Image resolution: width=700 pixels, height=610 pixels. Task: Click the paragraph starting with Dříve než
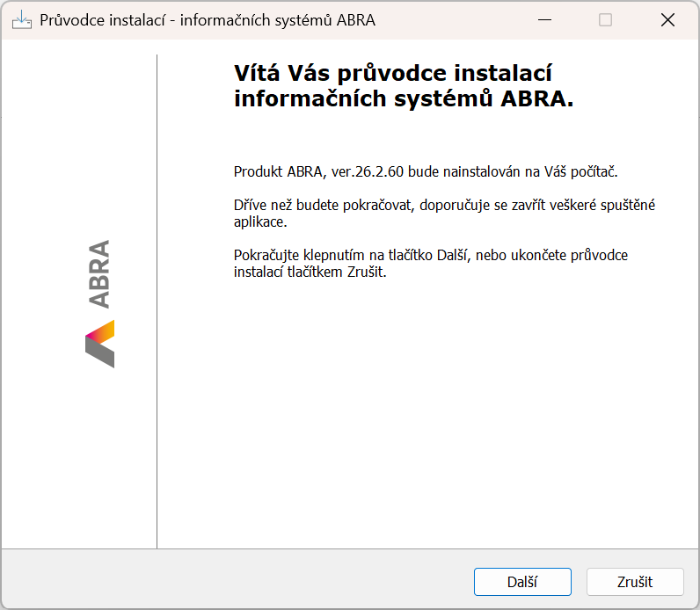pyautogui.click(x=444, y=214)
